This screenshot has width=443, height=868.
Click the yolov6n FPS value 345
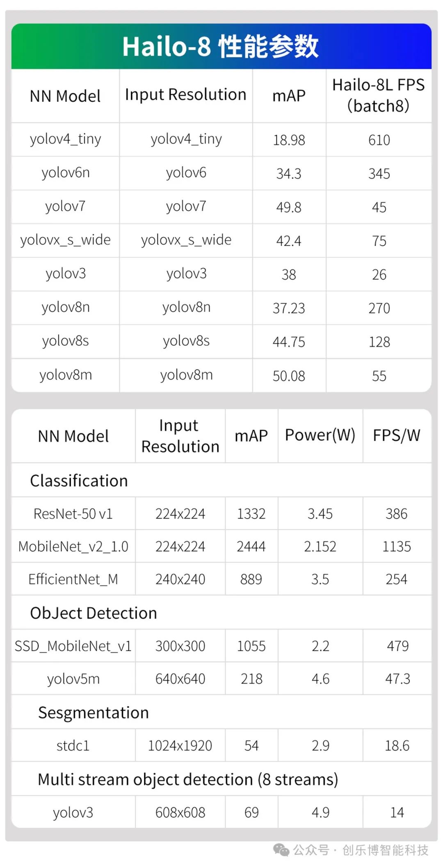379,174
